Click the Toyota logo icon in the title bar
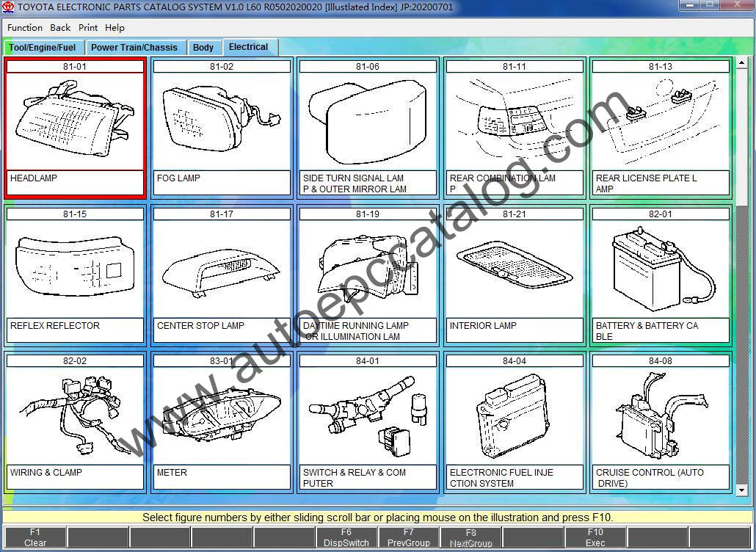Screen dimensions: 756x552 (x=8, y=7)
